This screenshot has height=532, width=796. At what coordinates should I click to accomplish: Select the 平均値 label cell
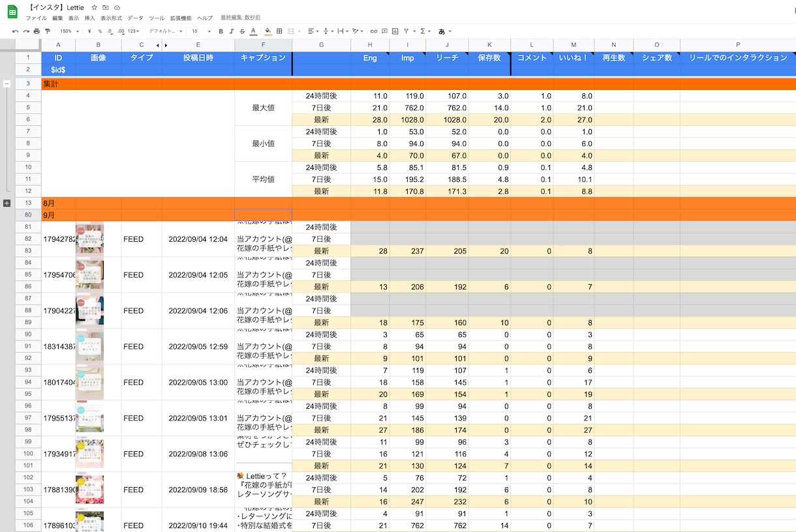263,179
